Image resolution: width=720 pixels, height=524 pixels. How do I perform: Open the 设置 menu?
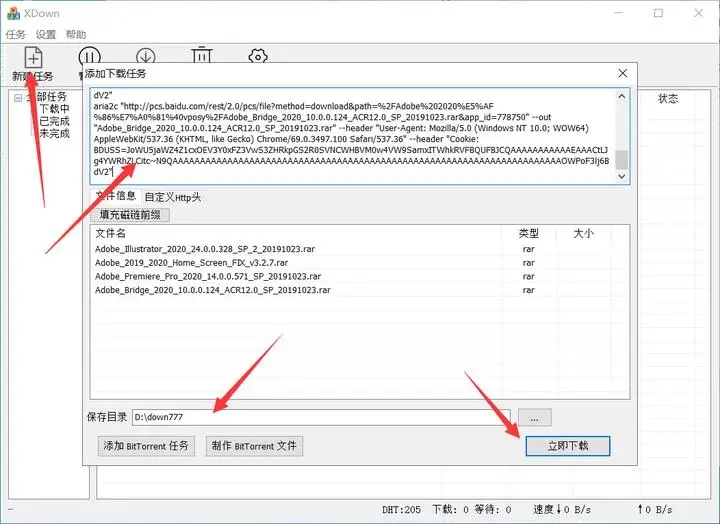46,34
